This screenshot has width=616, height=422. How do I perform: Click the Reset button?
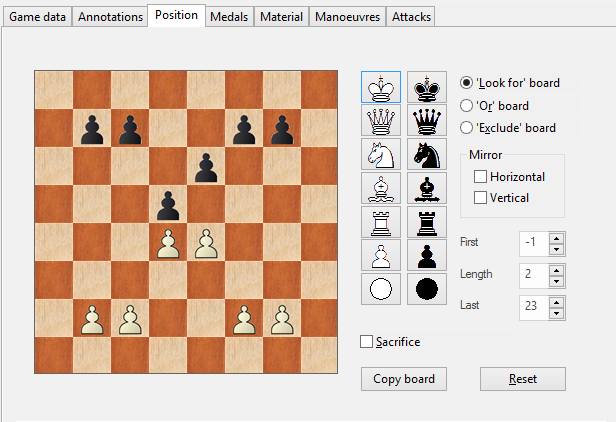(523, 379)
